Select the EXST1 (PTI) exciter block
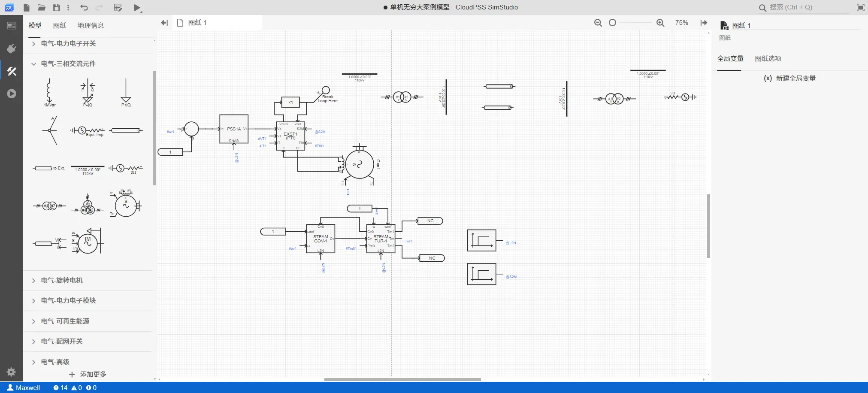 tap(290, 136)
